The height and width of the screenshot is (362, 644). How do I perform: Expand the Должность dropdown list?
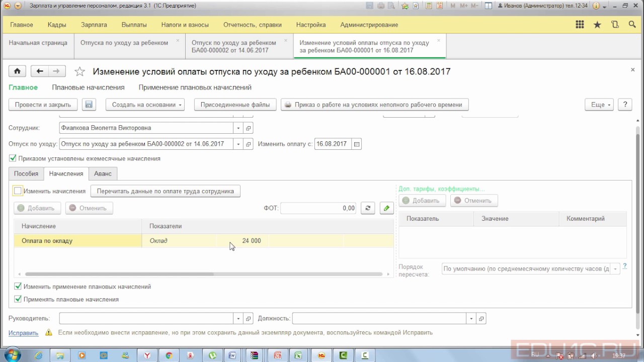click(x=471, y=319)
